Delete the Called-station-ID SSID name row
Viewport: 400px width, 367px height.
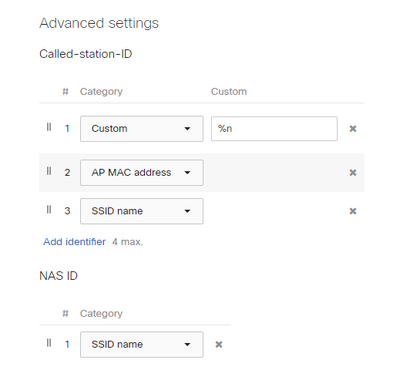(x=353, y=211)
